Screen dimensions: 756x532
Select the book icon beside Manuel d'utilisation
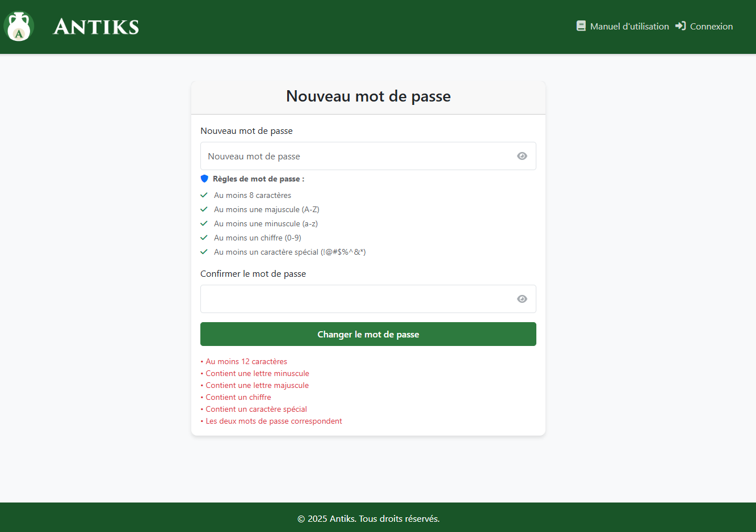[x=581, y=26]
